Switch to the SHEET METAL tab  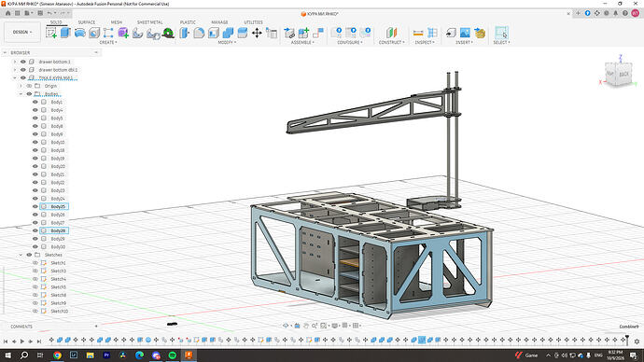point(150,22)
